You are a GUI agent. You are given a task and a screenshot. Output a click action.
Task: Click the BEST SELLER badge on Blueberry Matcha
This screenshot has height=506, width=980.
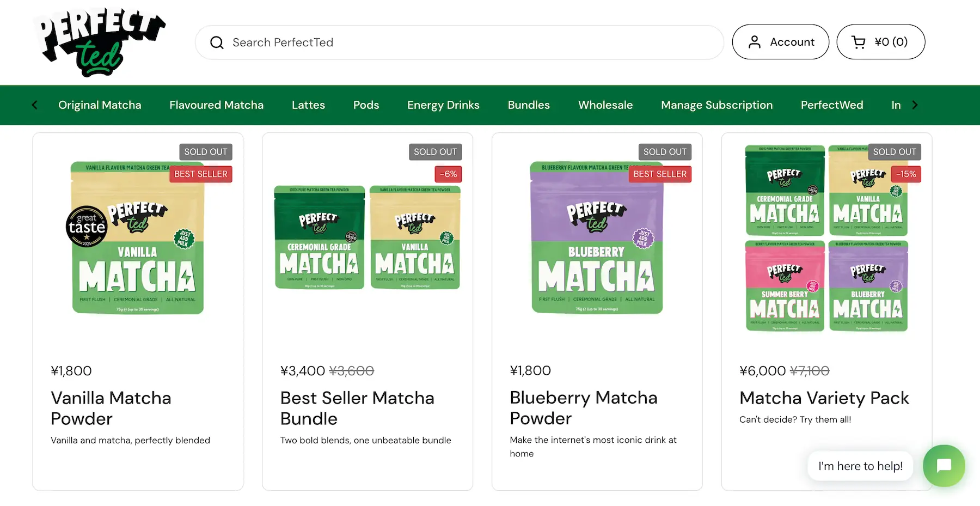(660, 174)
